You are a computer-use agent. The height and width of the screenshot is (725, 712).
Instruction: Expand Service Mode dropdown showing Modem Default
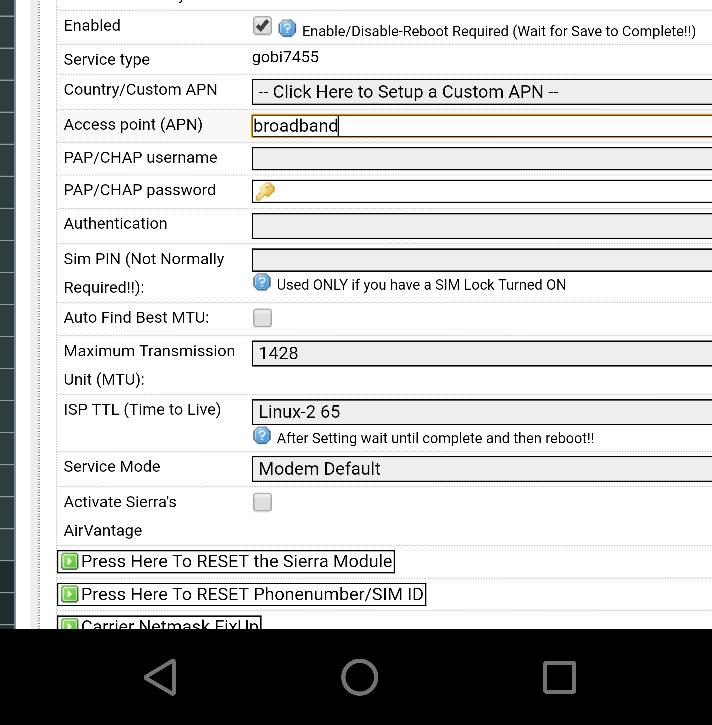coord(481,468)
